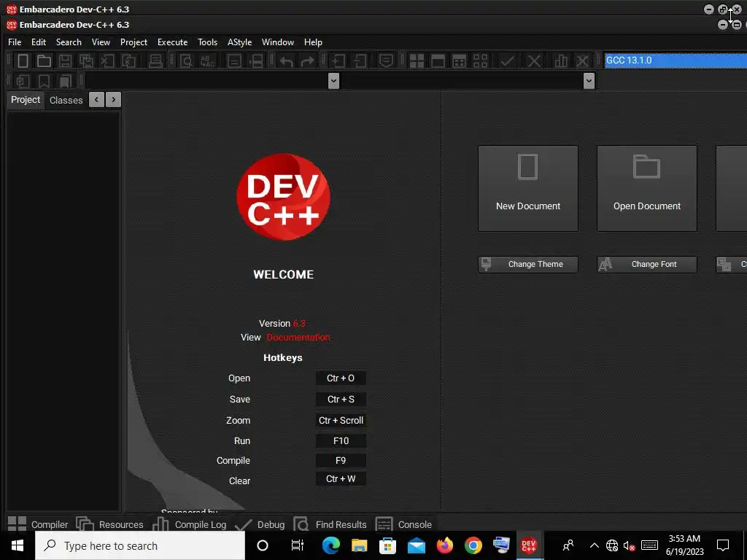Open the File menu
747x560 pixels.
pyautogui.click(x=15, y=42)
